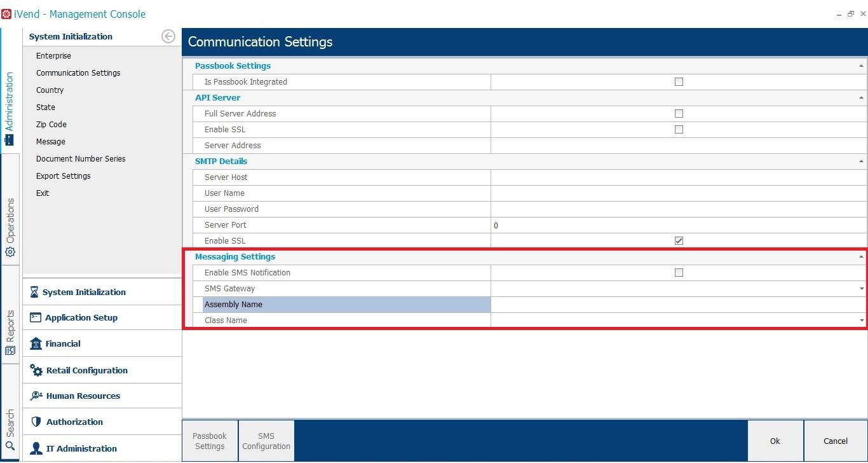Open the IT Administration module
This screenshot has height=463, width=868.
coord(102,448)
